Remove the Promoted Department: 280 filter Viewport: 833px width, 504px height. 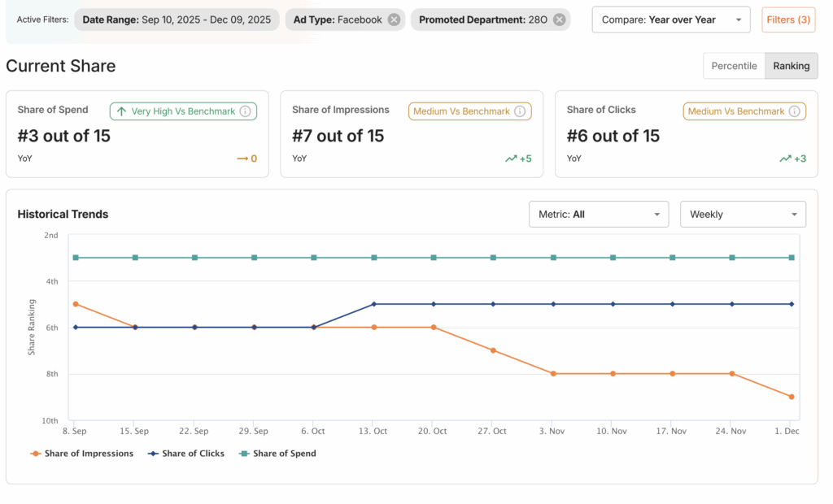click(x=558, y=19)
